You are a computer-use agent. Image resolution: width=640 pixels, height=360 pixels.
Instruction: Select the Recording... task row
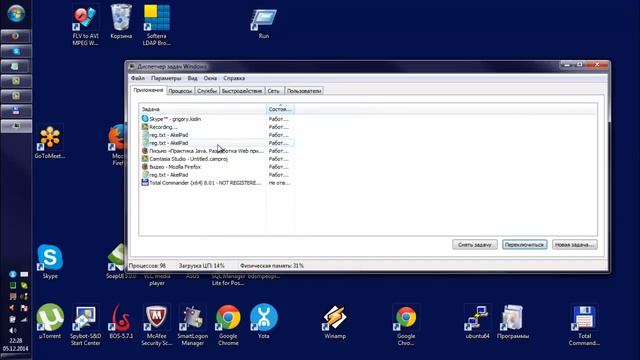click(x=217, y=127)
